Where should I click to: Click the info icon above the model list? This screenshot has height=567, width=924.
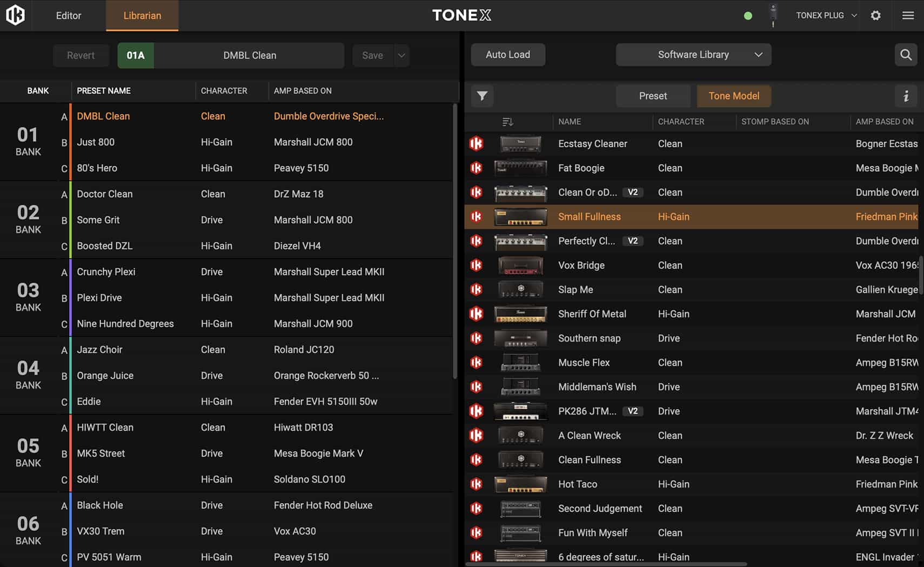coord(907,96)
